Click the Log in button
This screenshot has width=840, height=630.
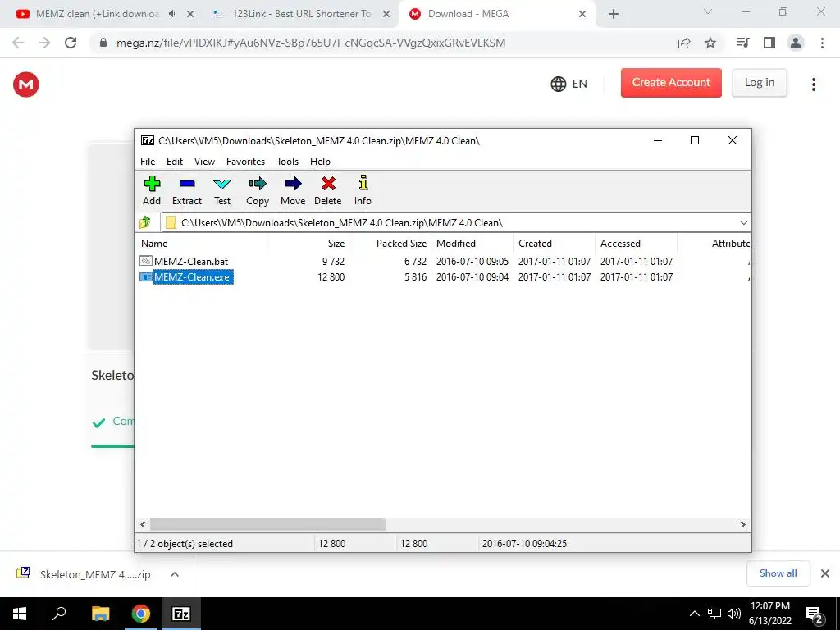[x=759, y=83]
